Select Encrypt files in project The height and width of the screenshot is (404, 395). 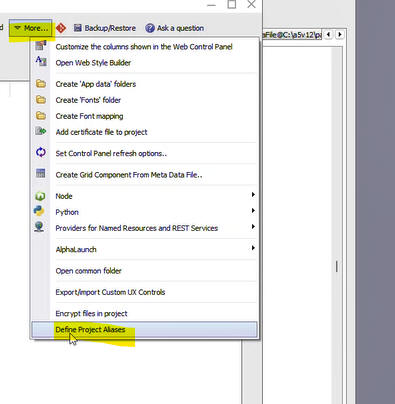click(x=144, y=313)
